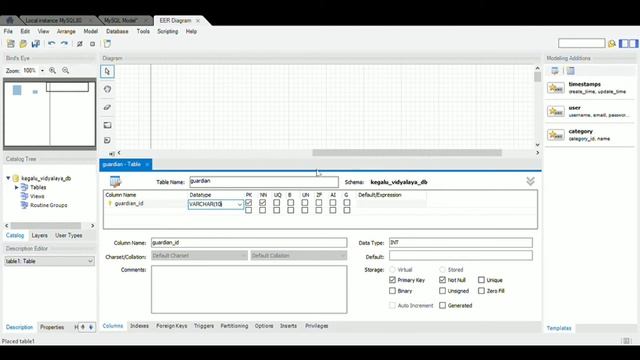This screenshot has height=360, width=640.
Task: Uncheck the Primary Key checkbox
Action: point(392,280)
